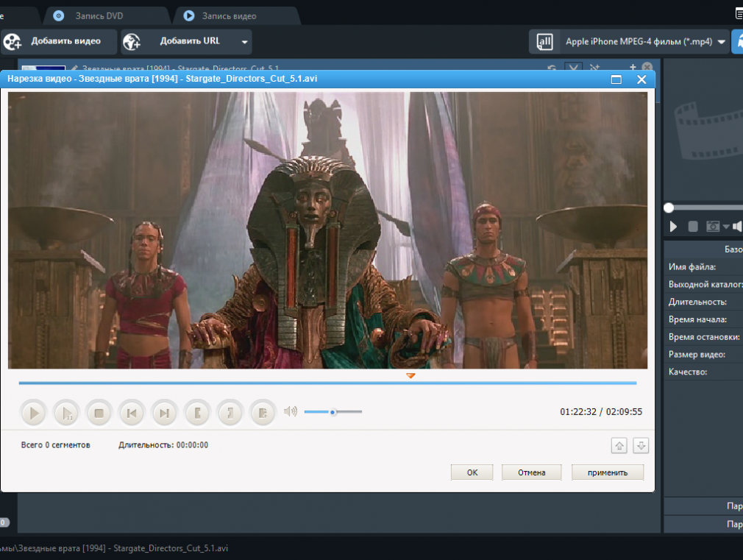Click the 'Имя файла:' label
The width and height of the screenshot is (743, 560).
click(692, 267)
